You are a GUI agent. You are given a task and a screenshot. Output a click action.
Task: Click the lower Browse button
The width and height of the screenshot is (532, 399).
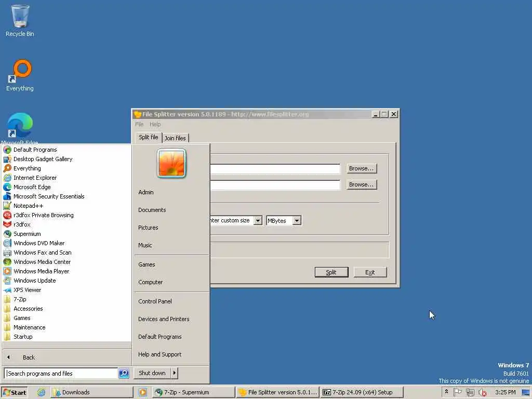point(362,184)
